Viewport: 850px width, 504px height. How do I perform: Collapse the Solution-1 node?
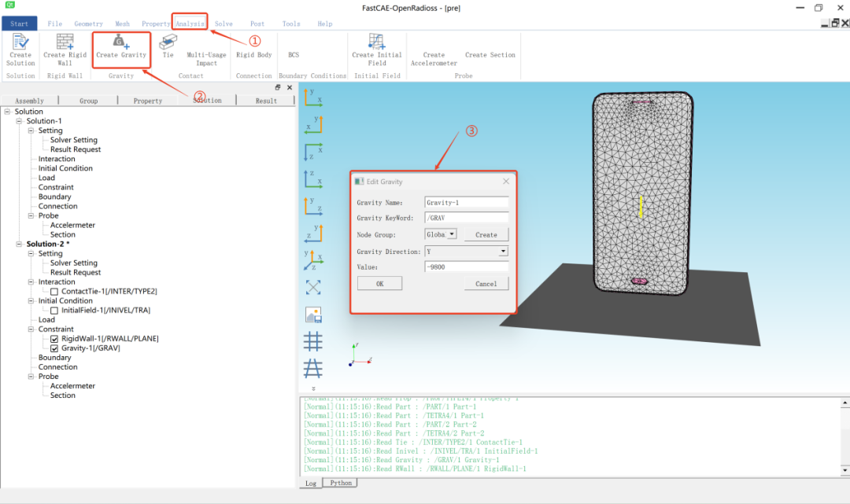pyautogui.click(x=19, y=121)
